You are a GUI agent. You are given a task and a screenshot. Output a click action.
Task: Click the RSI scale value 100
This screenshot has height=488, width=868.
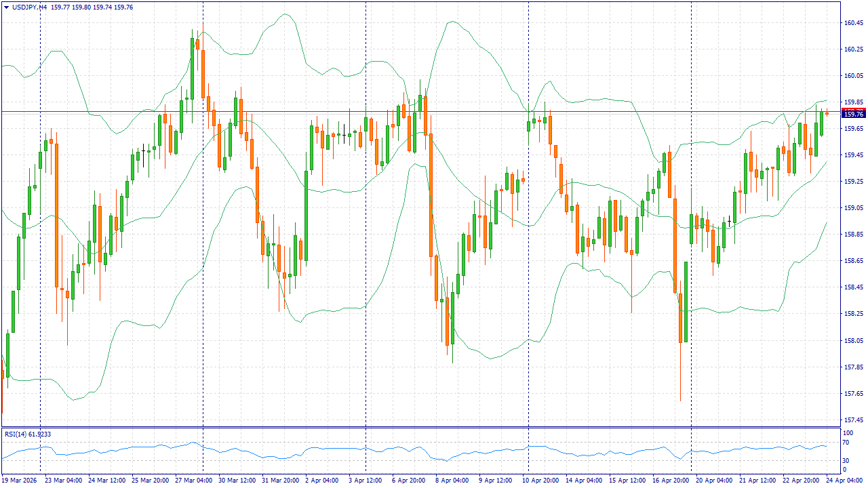click(848, 432)
